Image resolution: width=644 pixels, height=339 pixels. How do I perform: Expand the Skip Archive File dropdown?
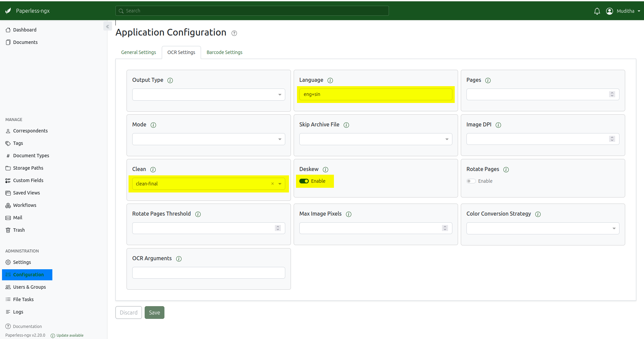point(376,139)
